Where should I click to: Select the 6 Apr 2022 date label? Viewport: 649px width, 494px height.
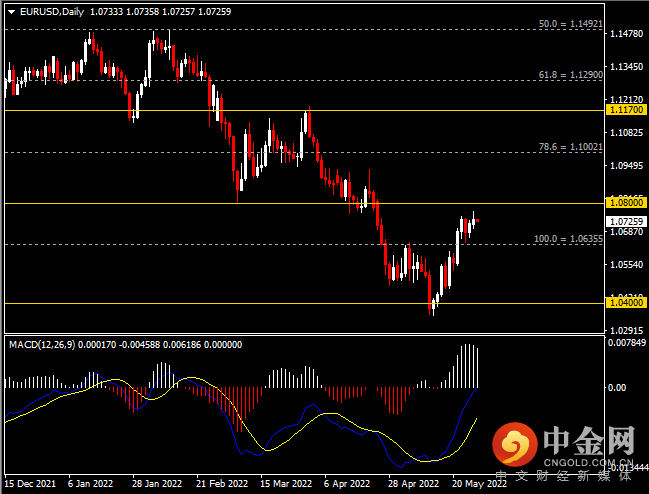(347, 484)
